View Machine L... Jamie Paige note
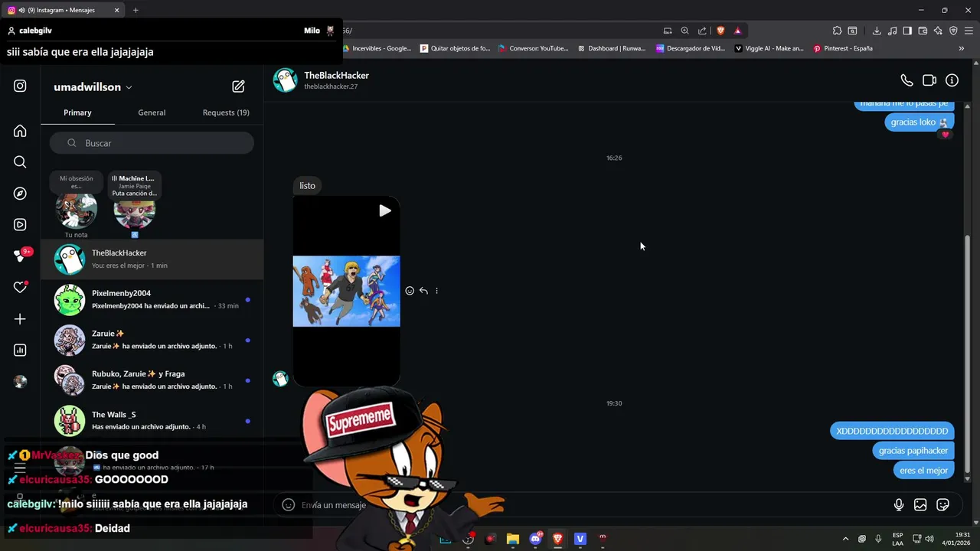This screenshot has height=551, width=980. click(x=135, y=207)
